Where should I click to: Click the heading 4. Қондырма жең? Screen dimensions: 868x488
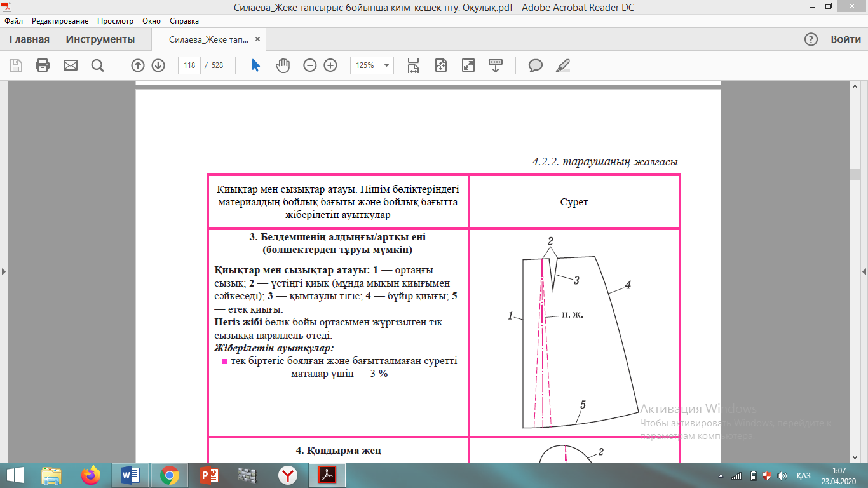[339, 451]
